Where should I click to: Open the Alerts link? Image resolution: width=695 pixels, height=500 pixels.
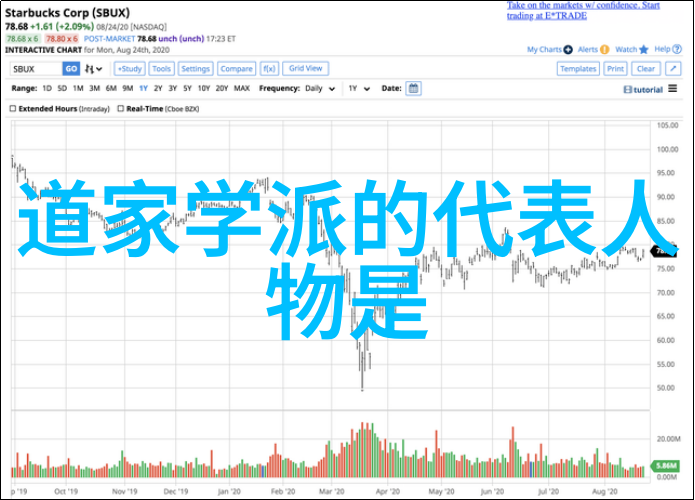pyautogui.click(x=588, y=49)
